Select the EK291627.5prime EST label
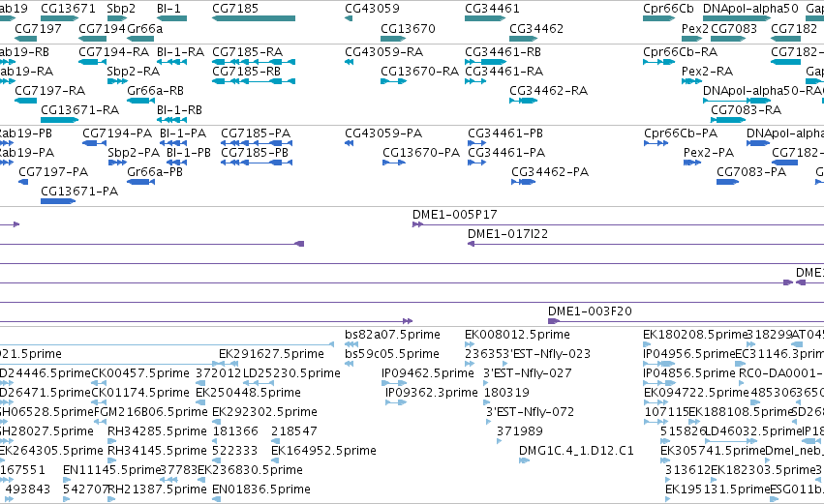Viewport: 824px width, 504px height. click(272, 354)
